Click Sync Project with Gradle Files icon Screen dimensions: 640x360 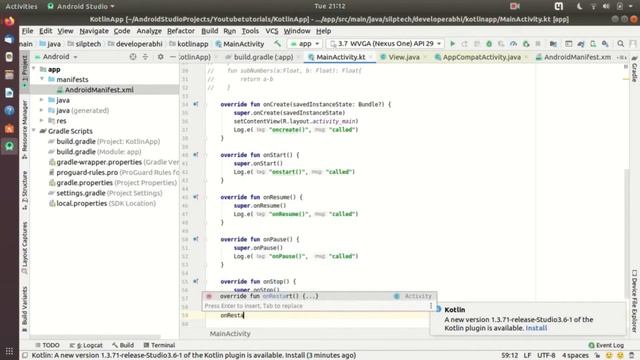coord(580,44)
